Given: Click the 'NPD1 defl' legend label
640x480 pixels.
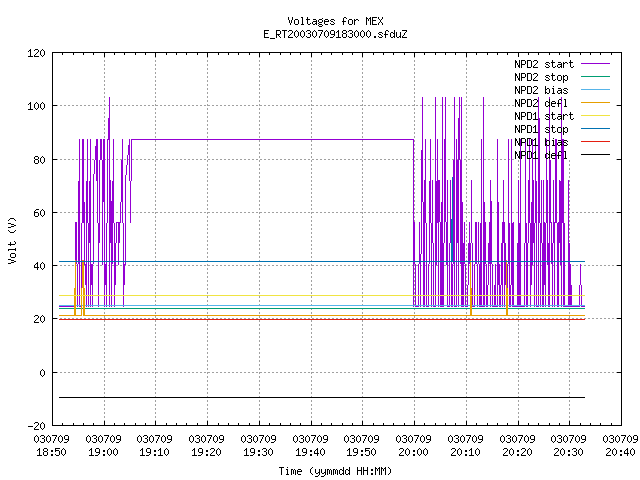Looking at the screenshot, I should click(x=541, y=156).
